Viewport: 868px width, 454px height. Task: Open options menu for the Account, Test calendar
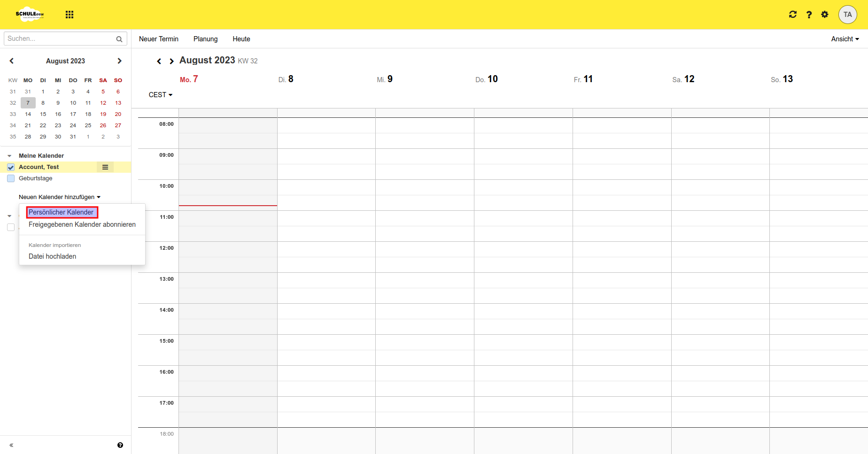(105, 167)
